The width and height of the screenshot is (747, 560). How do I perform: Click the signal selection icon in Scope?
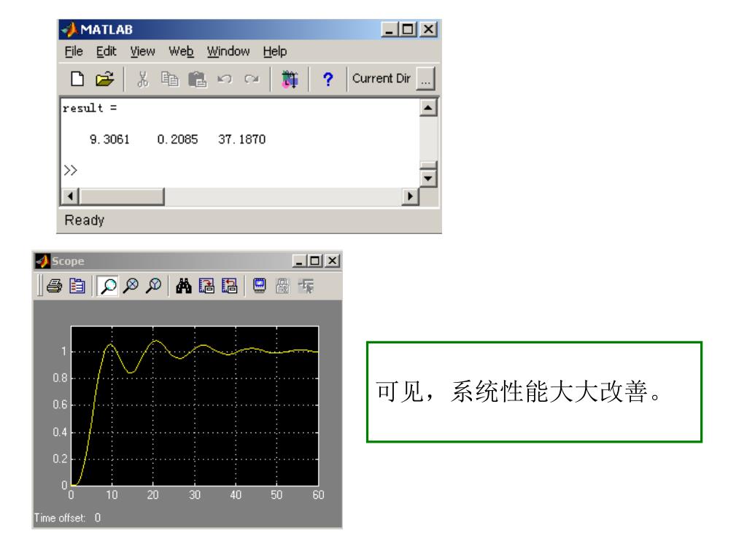(x=306, y=286)
